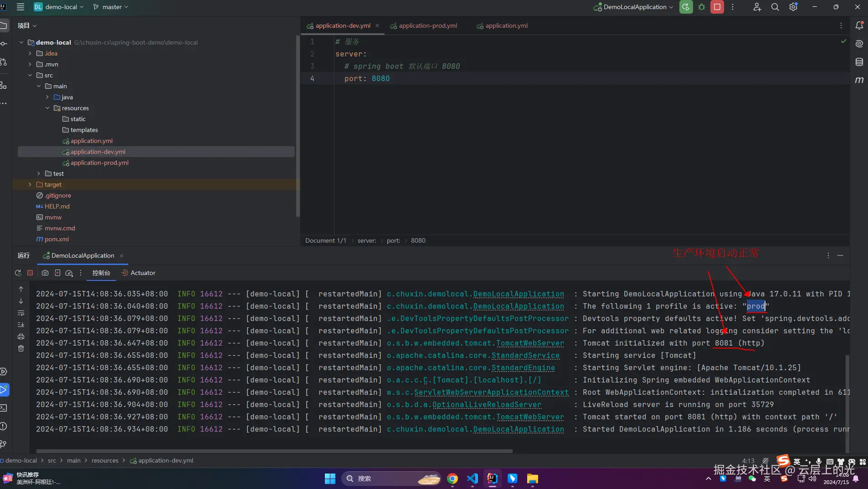Open Search Everywhere magnifier icon

pos(775,7)
